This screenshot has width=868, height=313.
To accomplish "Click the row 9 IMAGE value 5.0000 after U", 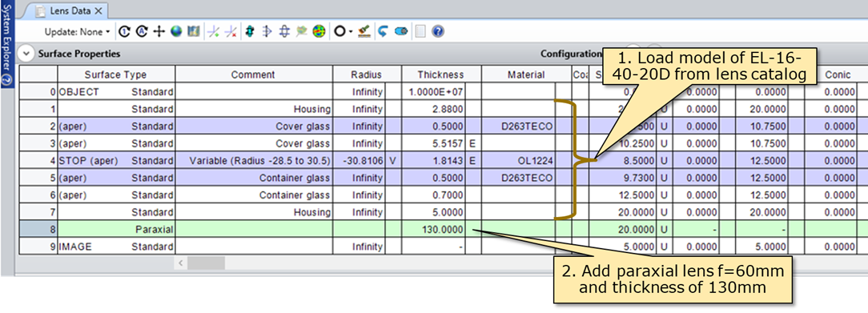I will click(x=762, y=246).
